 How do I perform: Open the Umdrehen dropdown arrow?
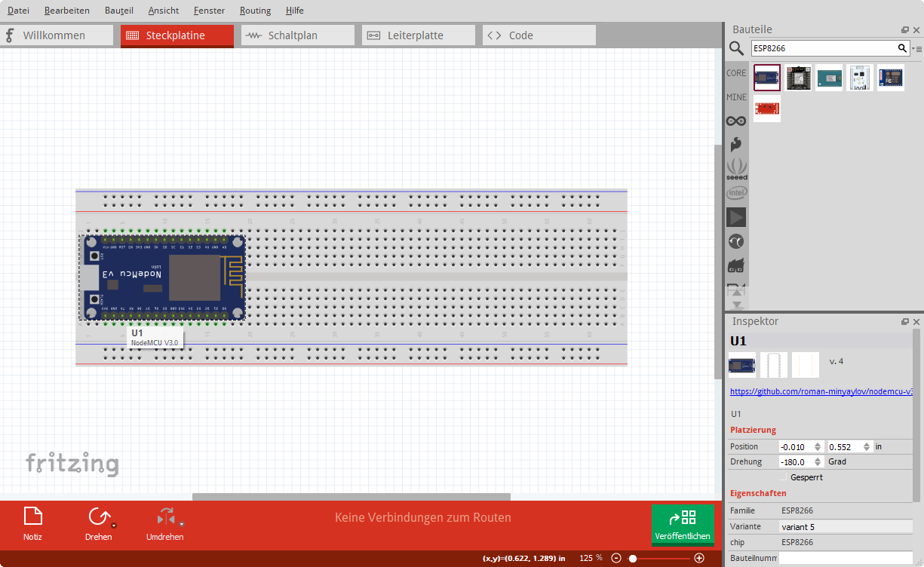click(x=182, y=525)
